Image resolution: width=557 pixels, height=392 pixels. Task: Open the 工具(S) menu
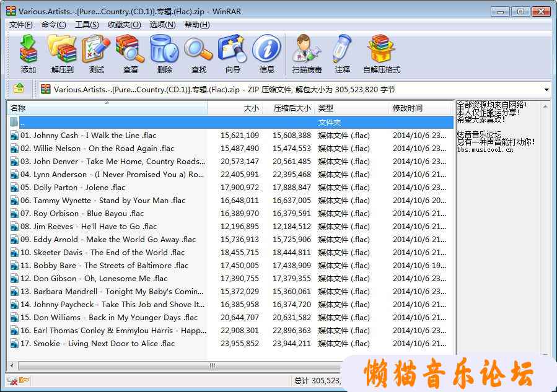[87, 25]
